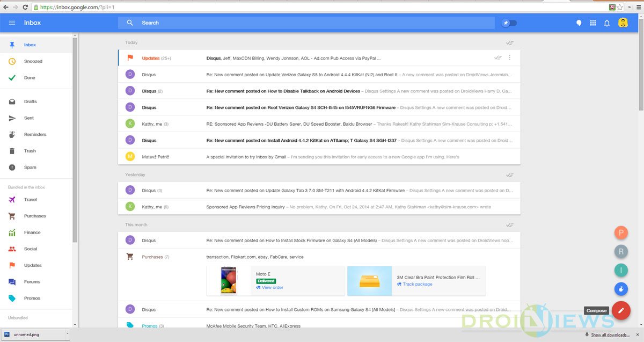The image size is (644, 342).
Task: Select Inbox in the sidebar
Action: 36,45
